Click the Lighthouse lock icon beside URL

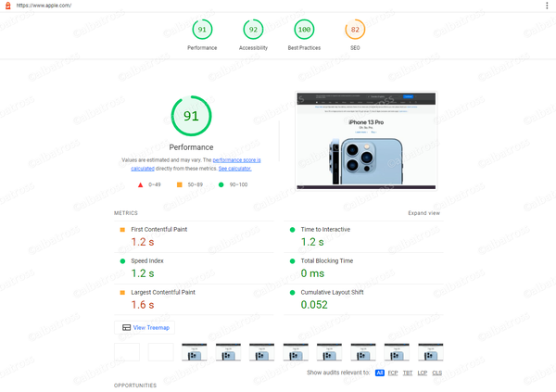pos(7,6)
